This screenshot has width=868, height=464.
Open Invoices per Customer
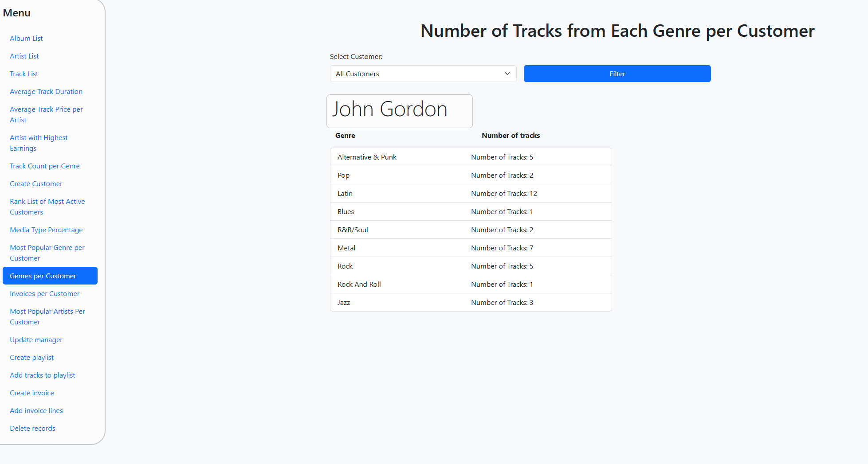pyautogui.click(x=45, y=294)
